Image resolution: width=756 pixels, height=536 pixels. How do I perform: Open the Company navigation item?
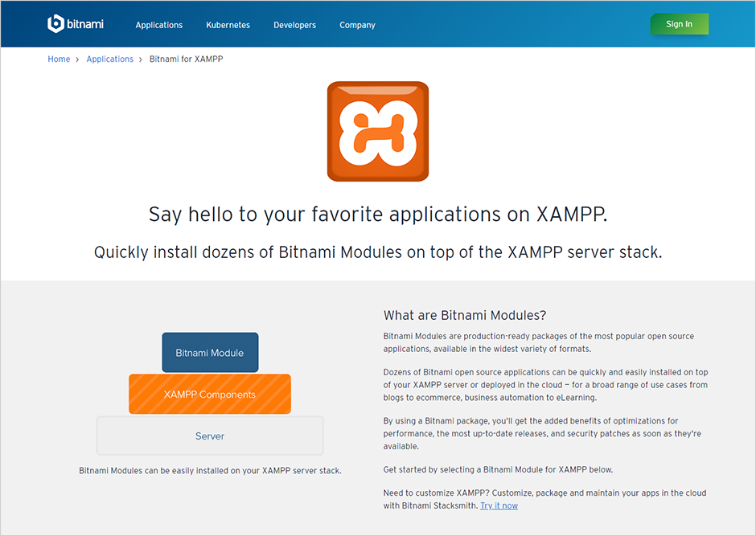tap(357, 25)
